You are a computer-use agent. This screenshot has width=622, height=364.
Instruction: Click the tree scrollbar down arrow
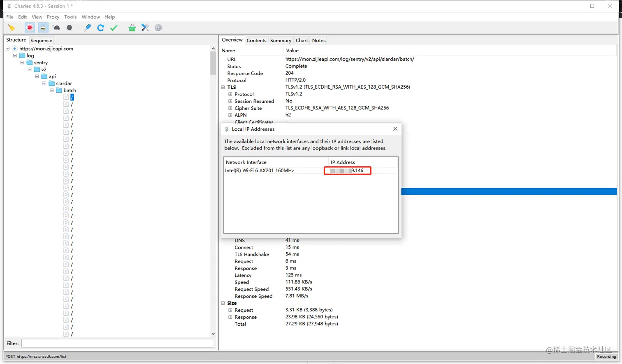pos(213,334)
